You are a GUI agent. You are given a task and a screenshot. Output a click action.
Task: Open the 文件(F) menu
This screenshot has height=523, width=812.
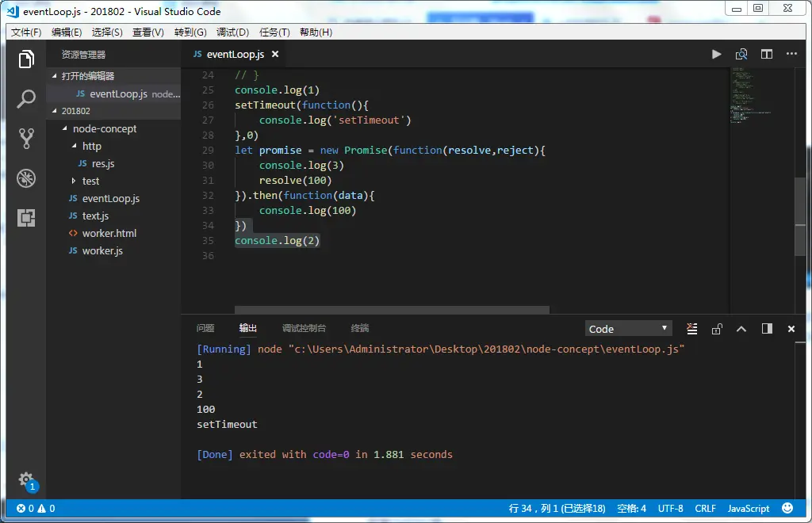26,32
